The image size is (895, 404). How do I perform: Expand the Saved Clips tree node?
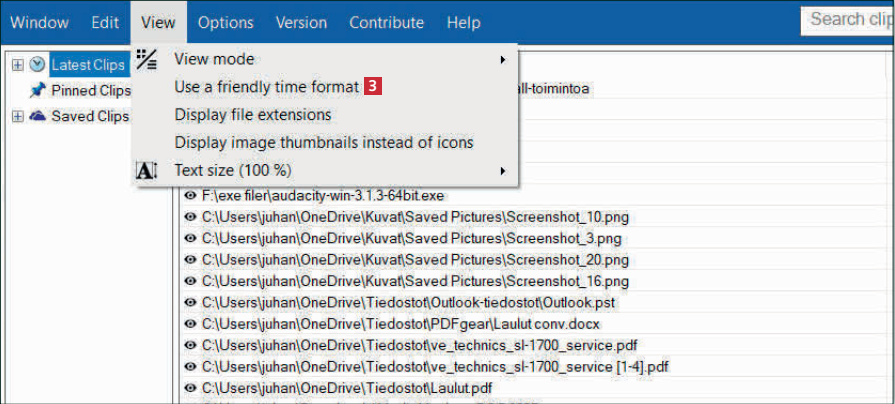click(17, 117)
